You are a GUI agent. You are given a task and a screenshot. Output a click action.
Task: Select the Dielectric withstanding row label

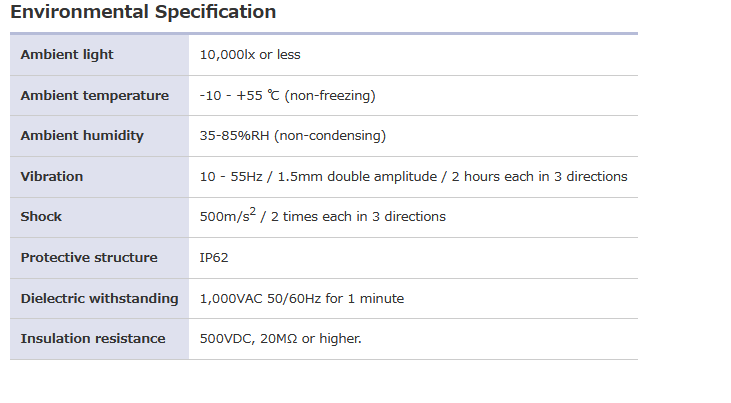99,299
